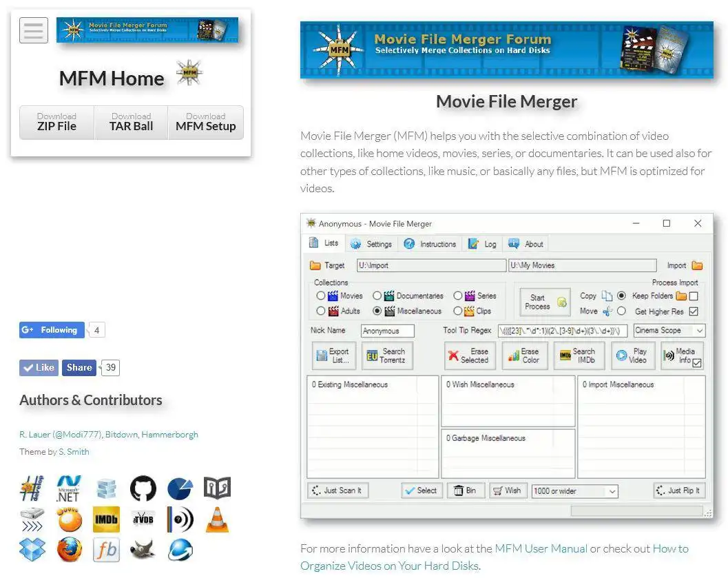Viewport: 728px width, 578px height.
Task: Click the open book map icon
Action: point(217,488)
